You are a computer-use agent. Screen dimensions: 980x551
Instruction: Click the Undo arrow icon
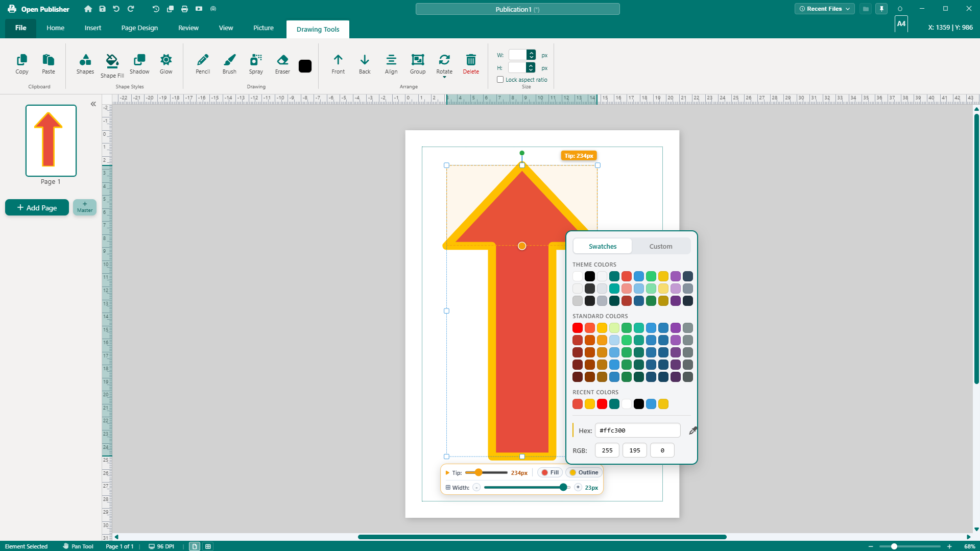coord(116,9)
